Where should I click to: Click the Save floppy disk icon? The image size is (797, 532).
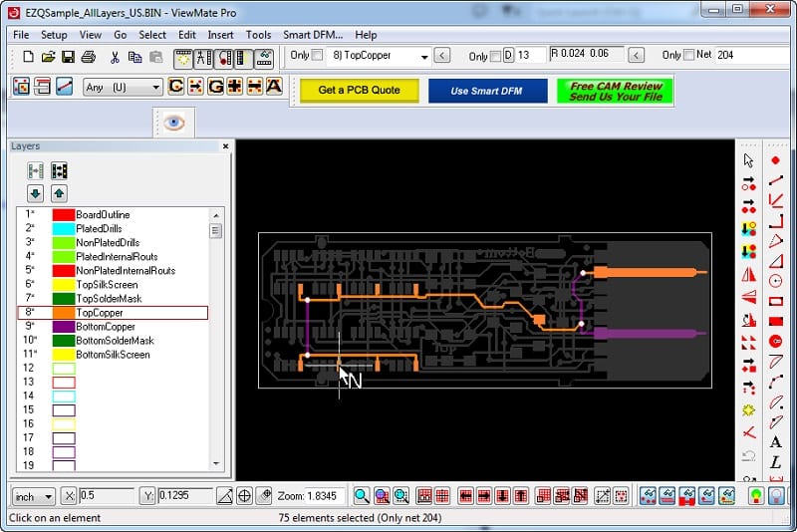tap(68, 56)
